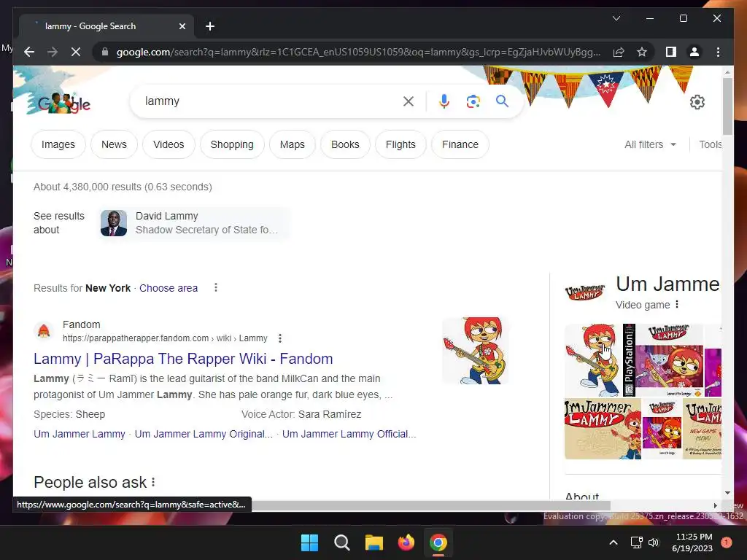Open the Windows Start menu
Viewport: 747px width, 560px height.
tap(309, 542)
